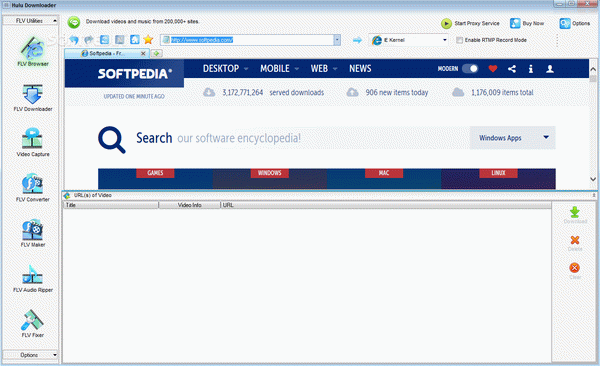Toggle the Modern switch on Softpedia header
The image size is (600, 366).
coord(470,69)
